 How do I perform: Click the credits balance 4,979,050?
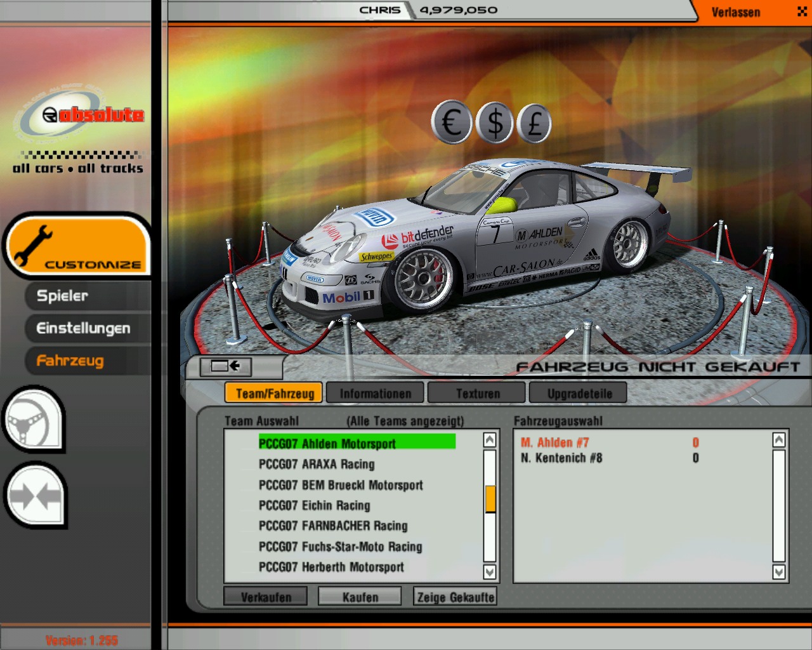pyautogui.click(x=459, y=10)
